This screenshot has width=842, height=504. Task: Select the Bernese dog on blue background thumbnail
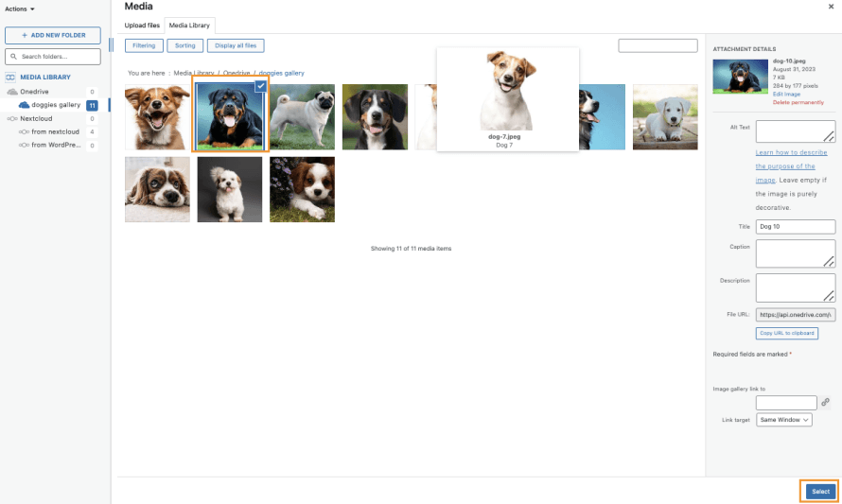(603, 117)
